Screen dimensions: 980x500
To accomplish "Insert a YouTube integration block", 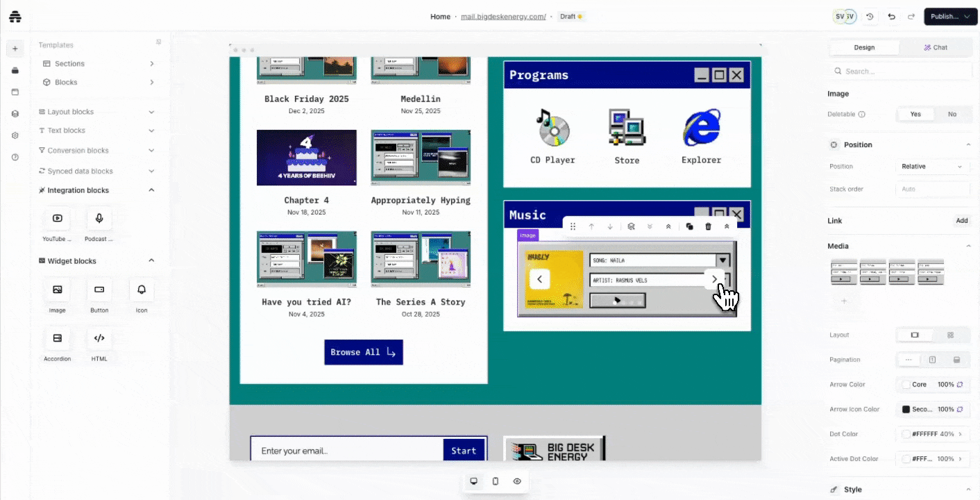I will (x=57, y=224).
